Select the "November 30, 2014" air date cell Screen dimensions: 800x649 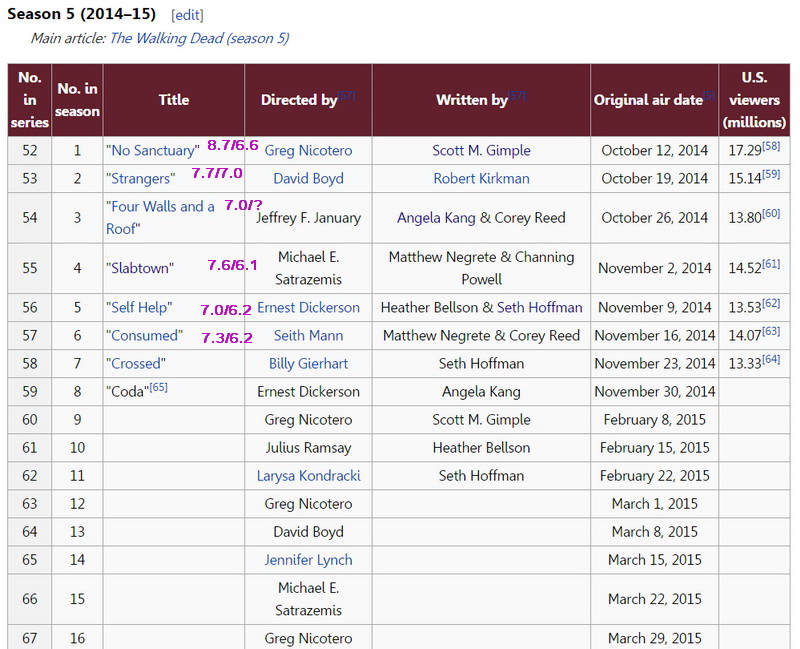point(655,391)
